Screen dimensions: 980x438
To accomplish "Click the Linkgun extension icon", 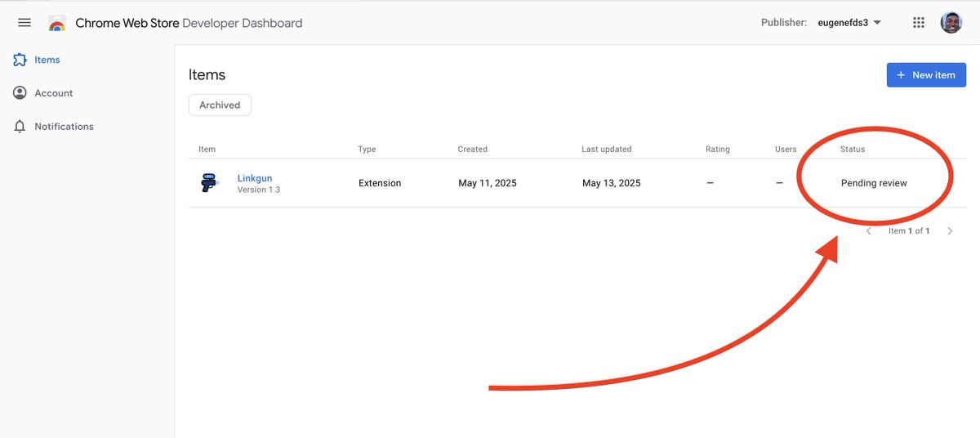I will click(210, 183).
